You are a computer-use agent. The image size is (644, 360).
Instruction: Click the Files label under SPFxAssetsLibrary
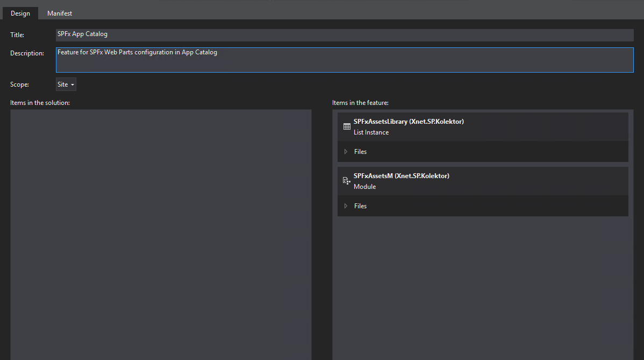point(360,152)
